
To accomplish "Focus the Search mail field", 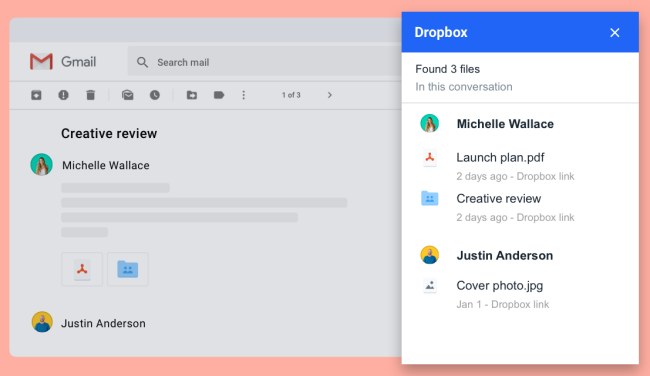I will pos(264,62).
